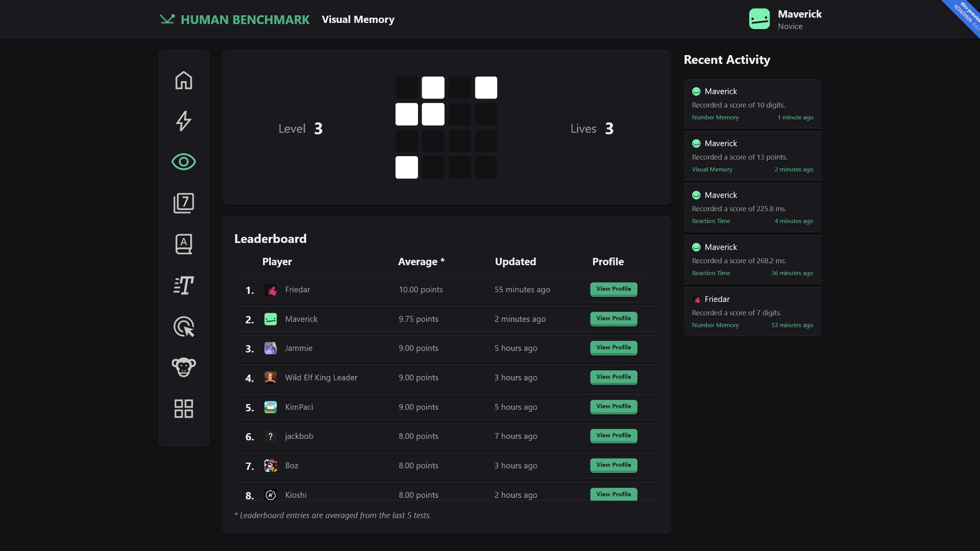Open Reaction Time link under 268.2 ms activity
Image resolution: width=980 pixels, height=551 pixels.
pyautogui.click(x=711, y=273)
